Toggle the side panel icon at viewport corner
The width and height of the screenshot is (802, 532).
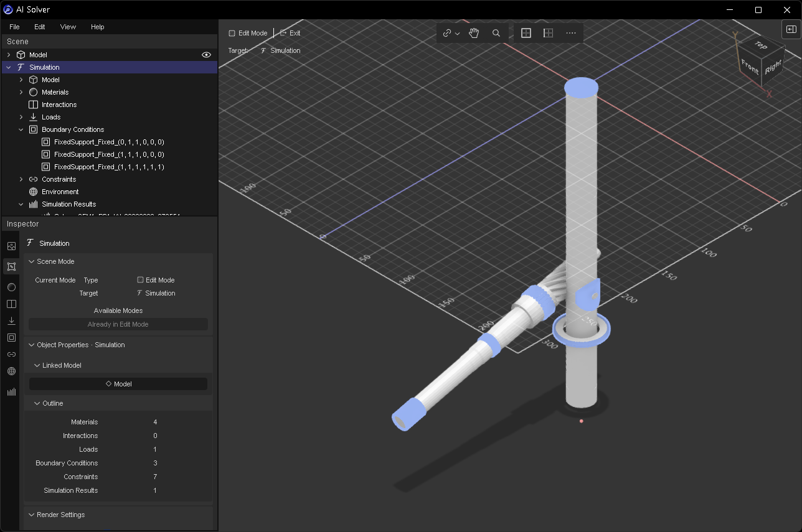pyautogui.click(x=791, y=29)
